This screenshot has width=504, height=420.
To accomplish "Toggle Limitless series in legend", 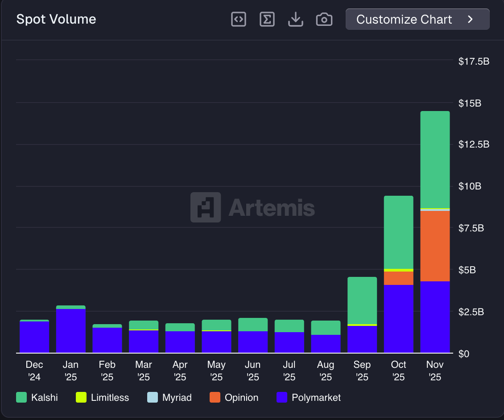I will [x=110, y=398].
